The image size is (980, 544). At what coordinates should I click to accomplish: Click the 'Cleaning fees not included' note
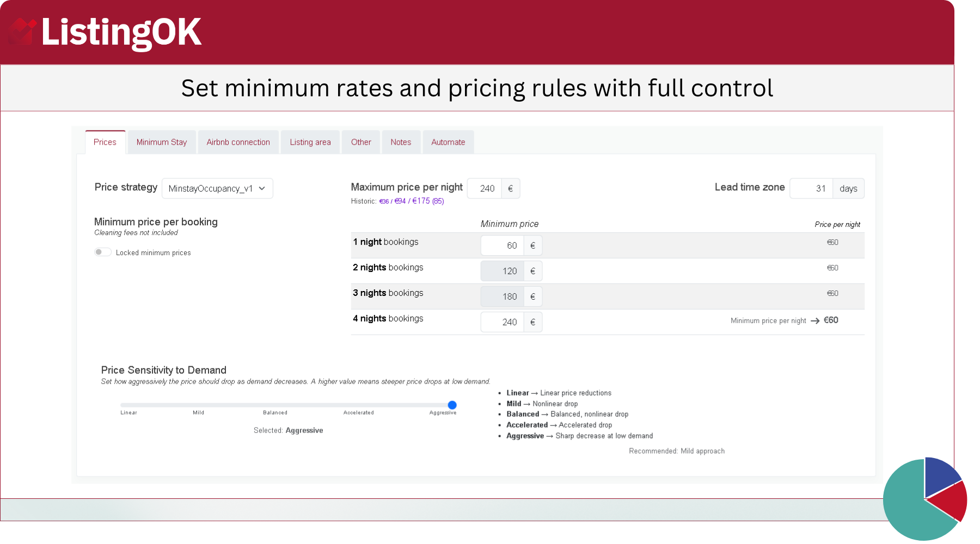click(x=136, y=233)
